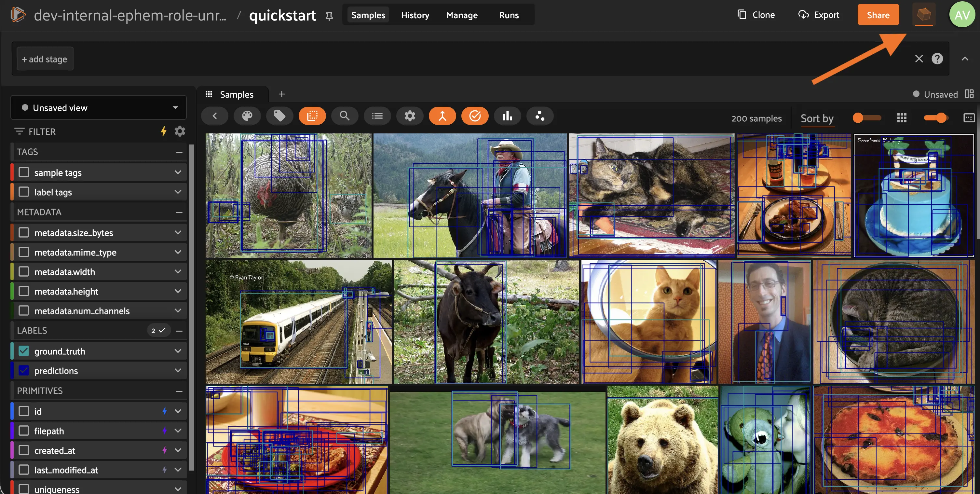Open the tag samples or labels icon
The image size is (980, 494).
[x=279, y=116]
